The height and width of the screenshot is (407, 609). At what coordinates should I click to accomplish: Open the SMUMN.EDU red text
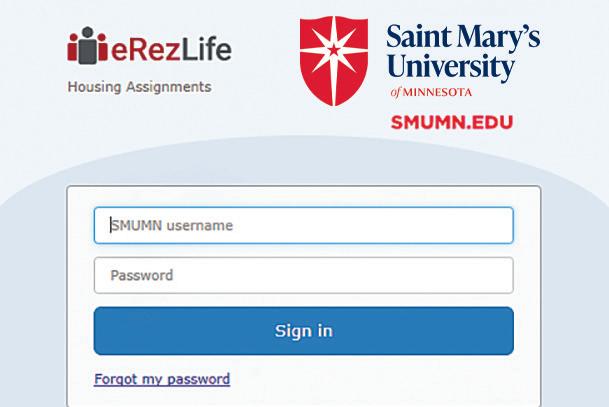pos(451,123)
